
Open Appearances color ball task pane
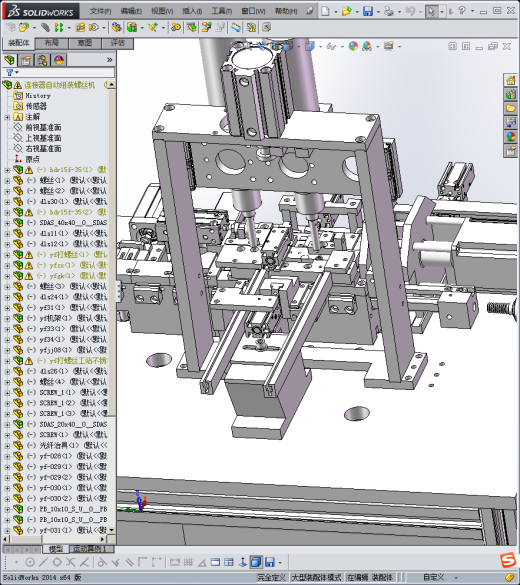click(x=511, y=137)
